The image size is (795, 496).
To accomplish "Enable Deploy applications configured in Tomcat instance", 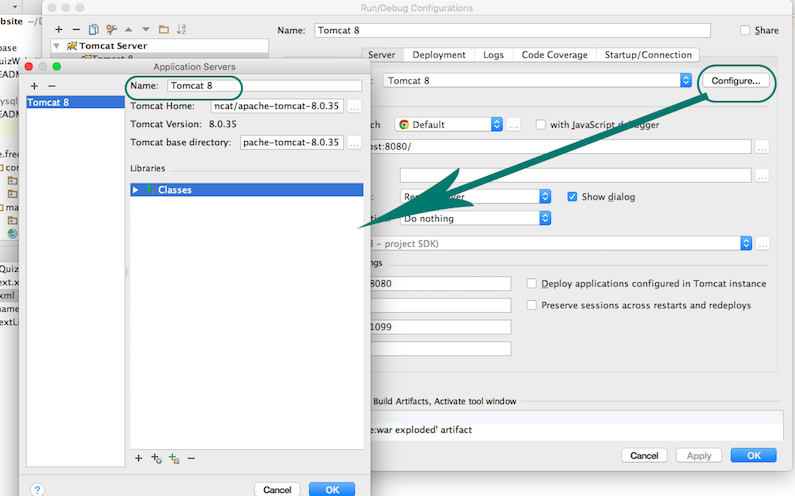I will (531, 283).
